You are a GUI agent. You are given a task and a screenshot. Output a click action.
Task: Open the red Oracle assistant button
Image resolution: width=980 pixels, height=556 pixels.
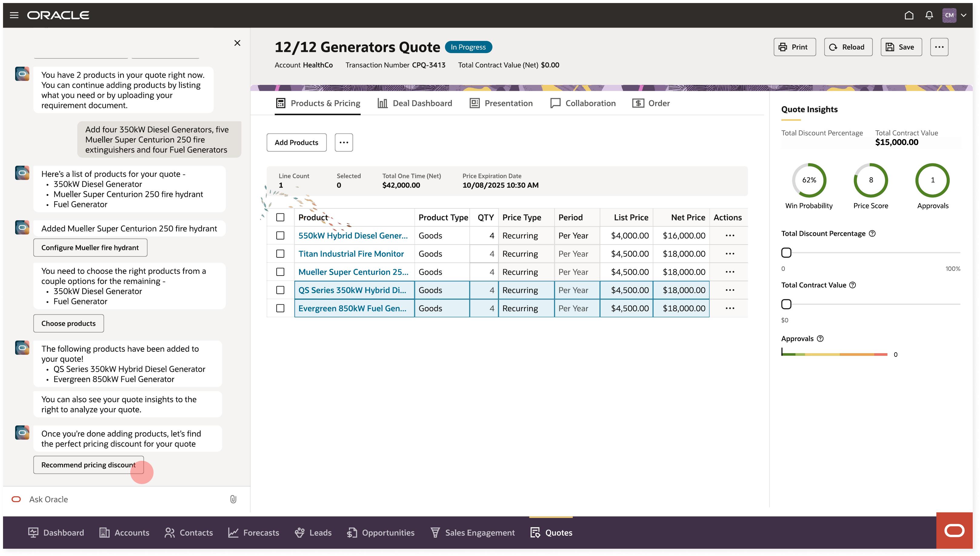click(954, 531)
